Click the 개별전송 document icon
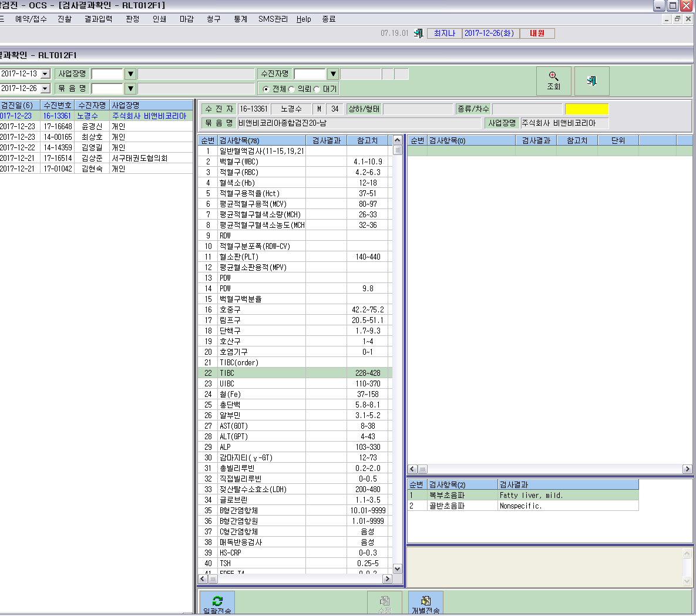This screenshot has width=696, height=616. (x=425, y=601)
